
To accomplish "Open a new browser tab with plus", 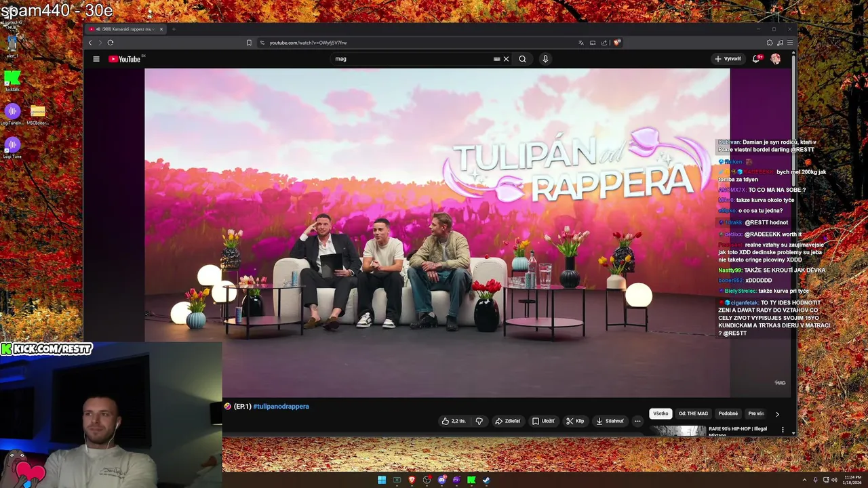I will click(x=174, y=29).
